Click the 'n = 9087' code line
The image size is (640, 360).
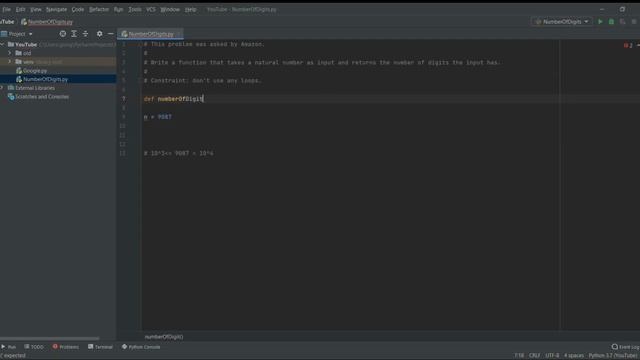158,117
